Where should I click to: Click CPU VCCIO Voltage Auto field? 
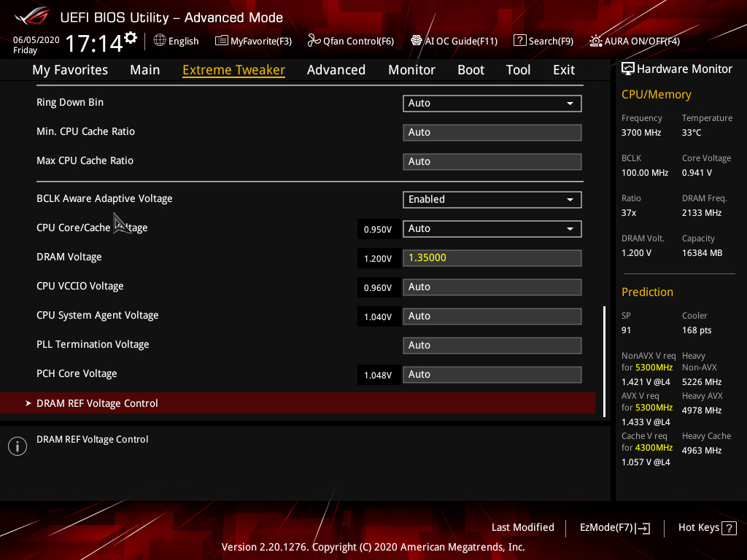tap(492, 287)
